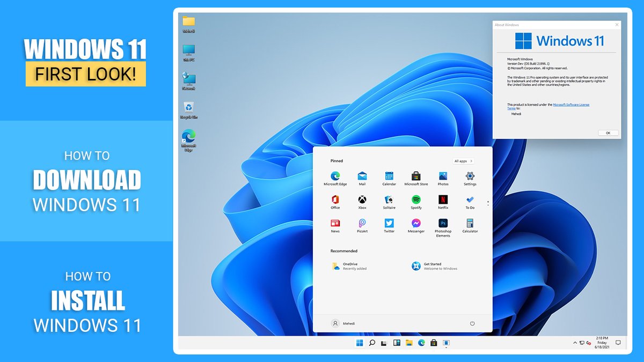Screen dimensions: 644x362
Task: Launch the Photos app
Action: [443, 178]
